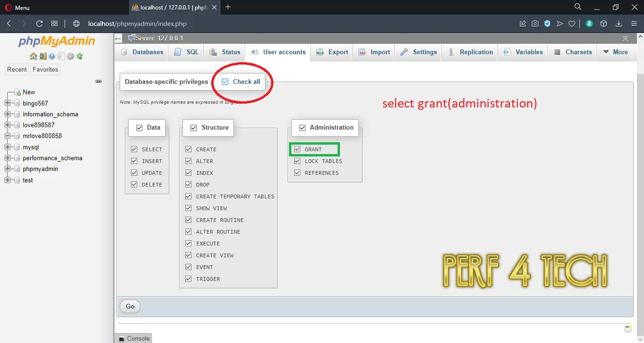This screenshot has height=343, width=644.
Task: Expand the bingo567 database tree node
Action: [8, 103]
